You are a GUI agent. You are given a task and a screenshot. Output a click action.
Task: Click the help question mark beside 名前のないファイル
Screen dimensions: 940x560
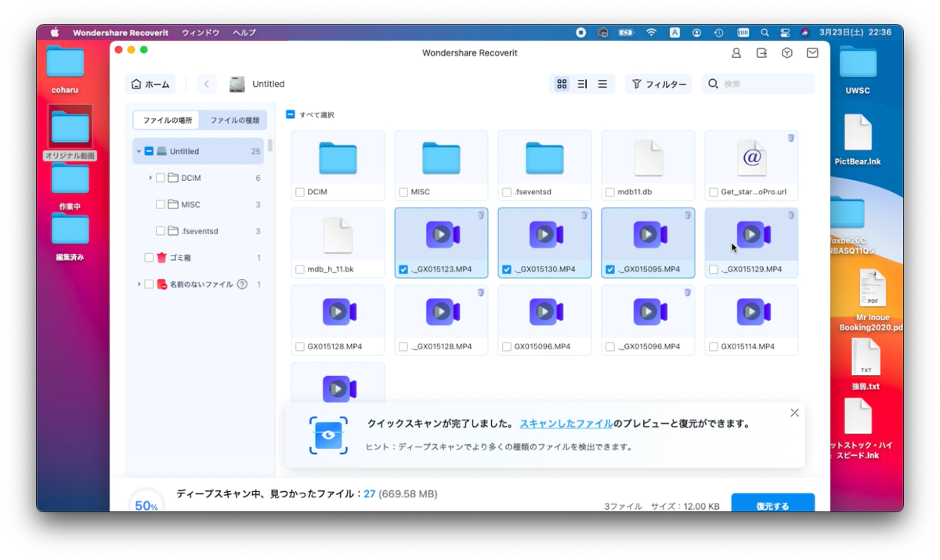[242, 284]
